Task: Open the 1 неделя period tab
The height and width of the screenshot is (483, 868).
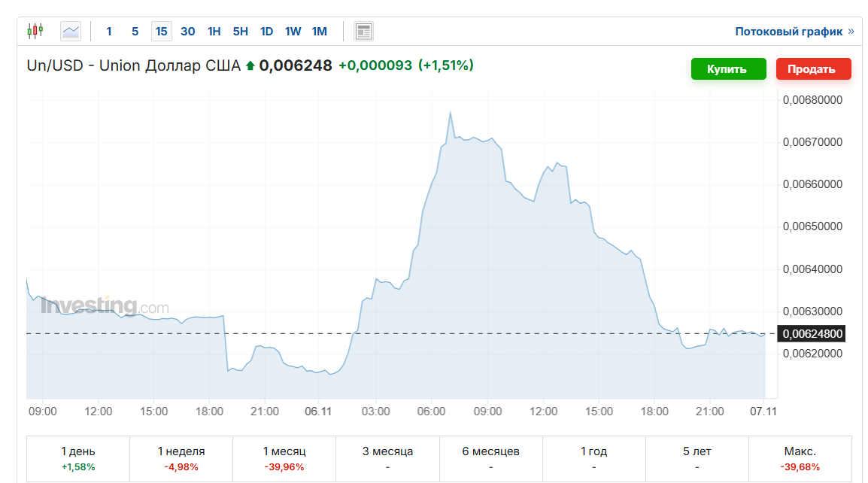Action: tap(181, 458)
